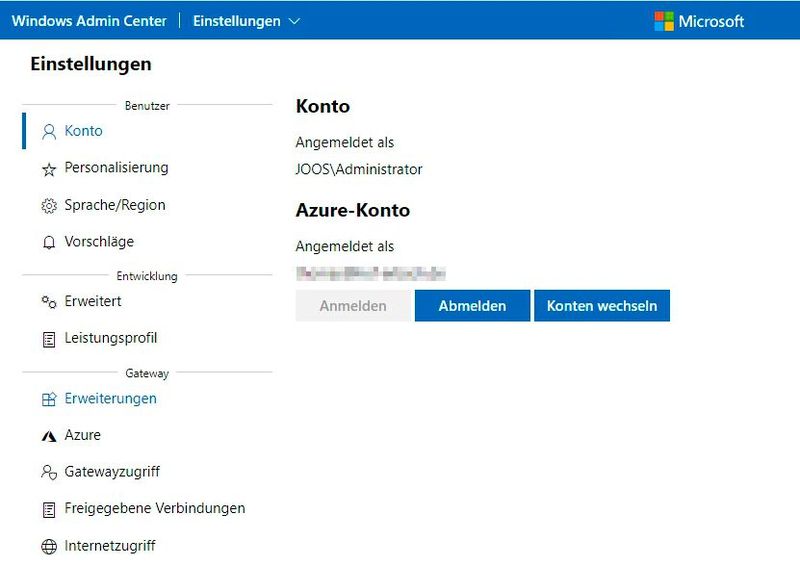This screenshot has width=800, height=566.
Task: Click the blurred Azure account name
Action: [371, 274]
